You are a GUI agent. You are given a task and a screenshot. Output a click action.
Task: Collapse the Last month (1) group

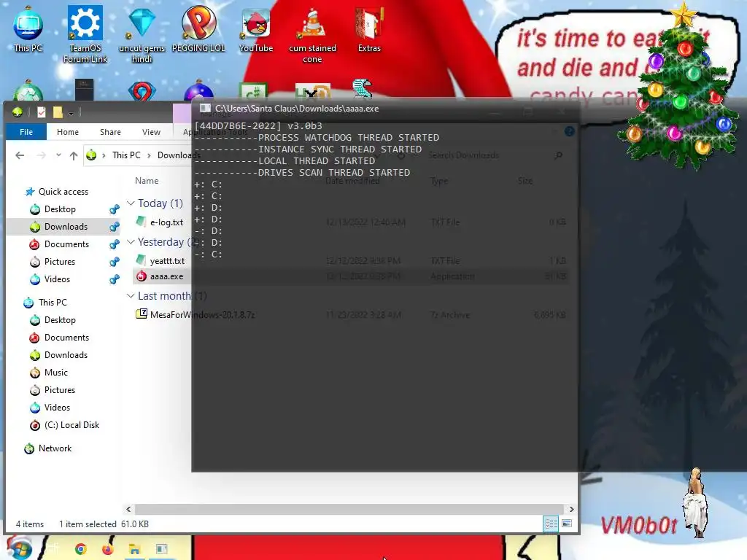[131, 296]
